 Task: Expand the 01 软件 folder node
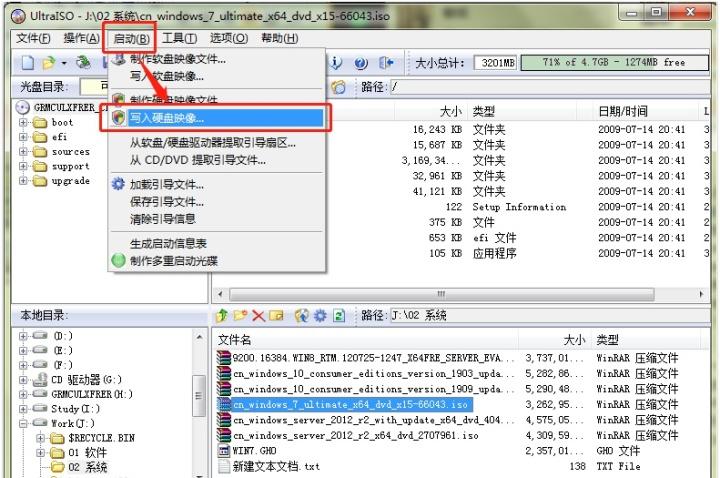coord(41,453)
